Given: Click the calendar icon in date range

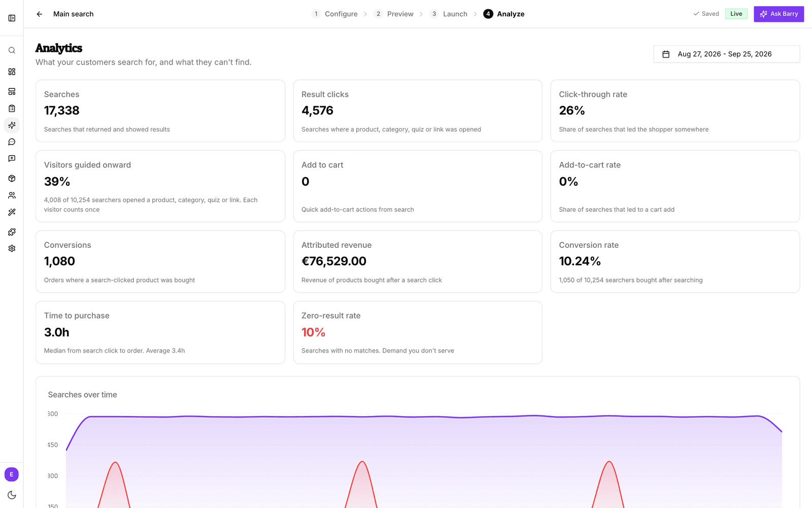Looking at the screenshot, I should (666, 54).
